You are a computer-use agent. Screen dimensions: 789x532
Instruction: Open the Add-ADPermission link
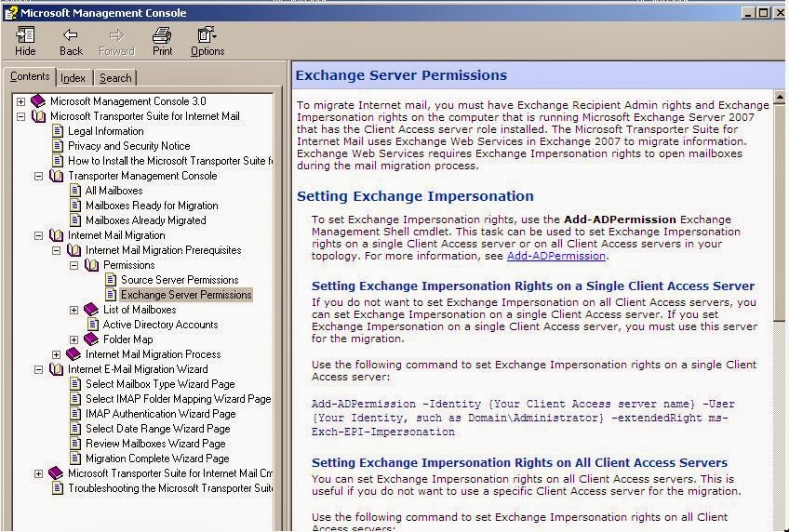coord(556,256)
